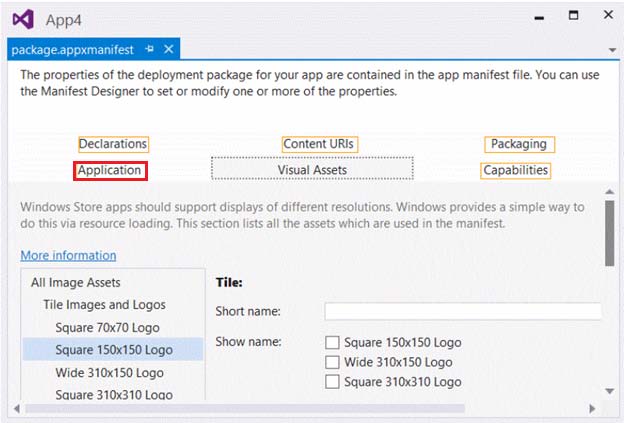Close the package.appxmanifest tab
This screenshot has height=423, width=624.
coord(169,49)
